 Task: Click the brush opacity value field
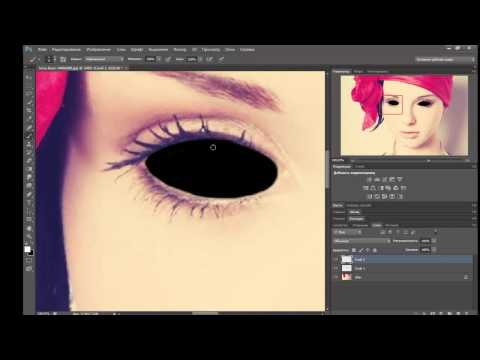pyautogui.click(x=151, y=59)
